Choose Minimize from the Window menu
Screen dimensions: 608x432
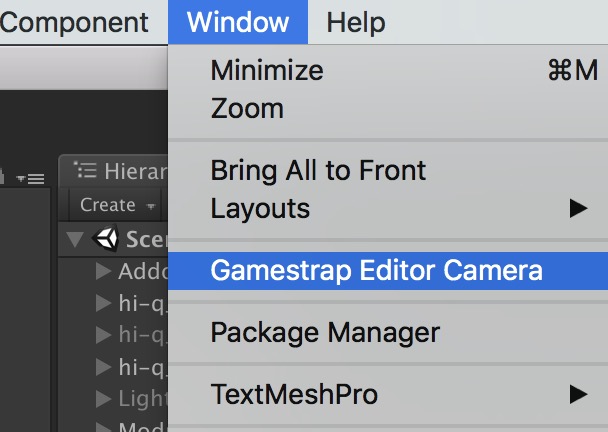click(x=388, y=71)
